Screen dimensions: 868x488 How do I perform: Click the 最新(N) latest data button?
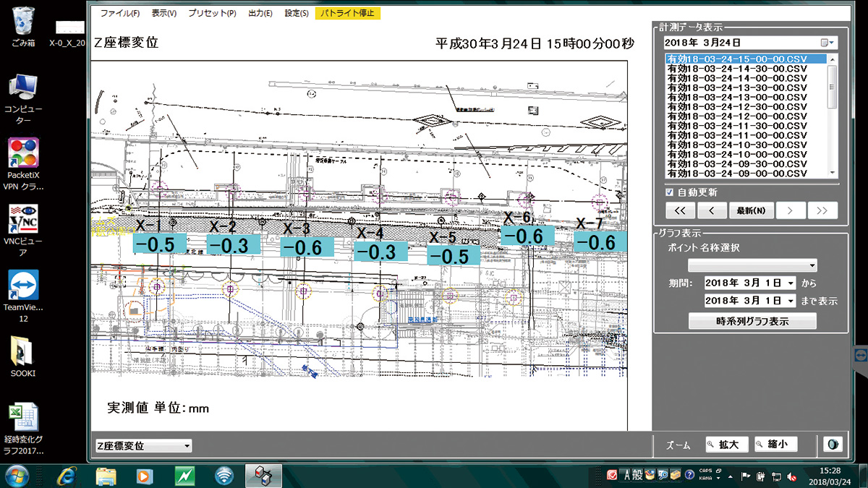[x=752, y=210]
